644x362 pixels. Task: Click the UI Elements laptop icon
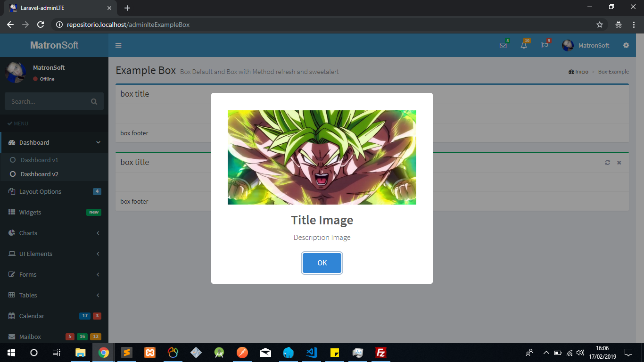(12, 254)
